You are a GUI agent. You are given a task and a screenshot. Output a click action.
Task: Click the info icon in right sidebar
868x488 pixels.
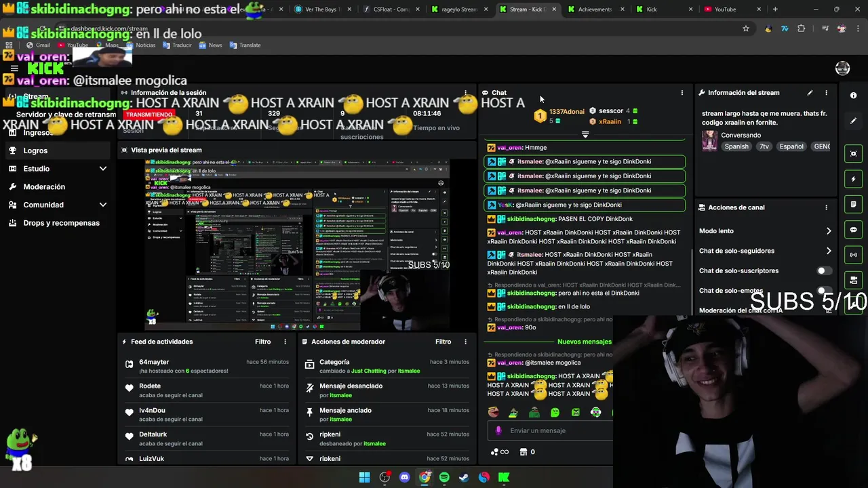pos(854,96)
